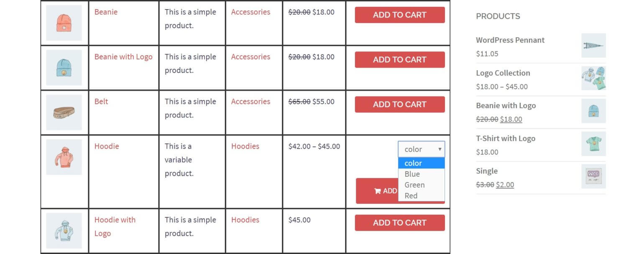This screenshot has width=644, height=254.
Task: Open the Single product sidebar thumbnail
Action: click(x=594, y=176)
